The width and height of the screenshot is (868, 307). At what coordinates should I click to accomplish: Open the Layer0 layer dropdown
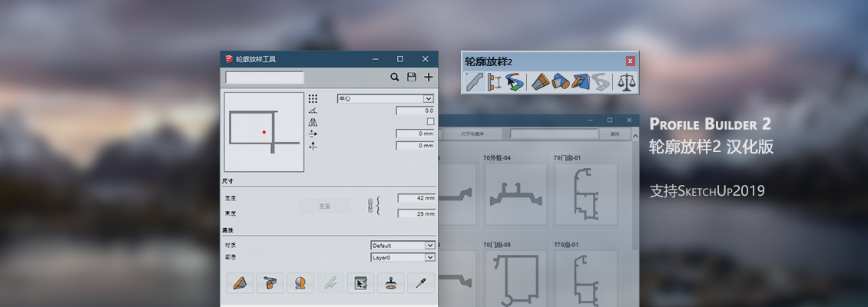[403, 257]
